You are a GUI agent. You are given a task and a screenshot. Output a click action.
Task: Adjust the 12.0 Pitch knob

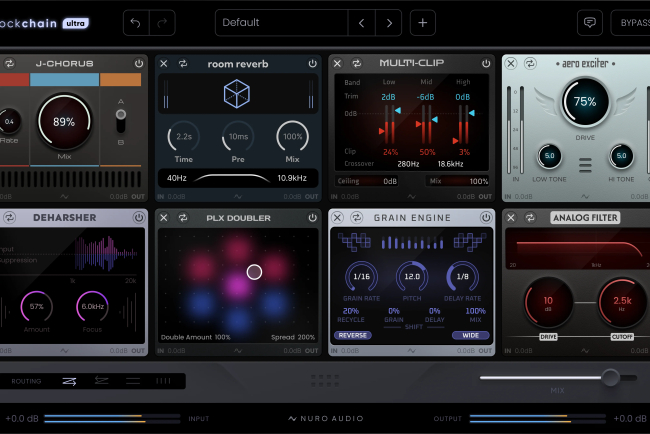(x=412, y=276)
